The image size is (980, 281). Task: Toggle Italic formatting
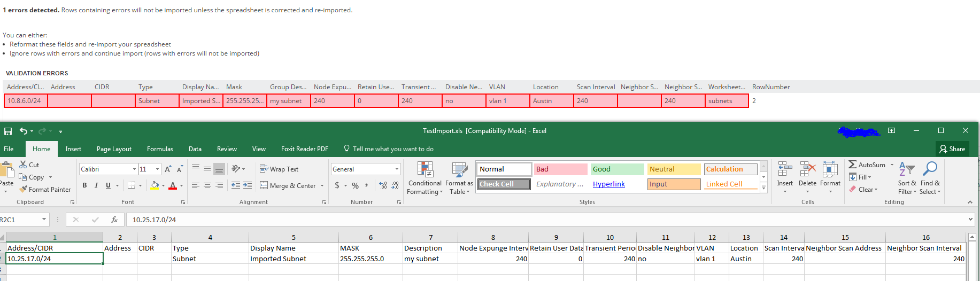[x=96, y=185]
